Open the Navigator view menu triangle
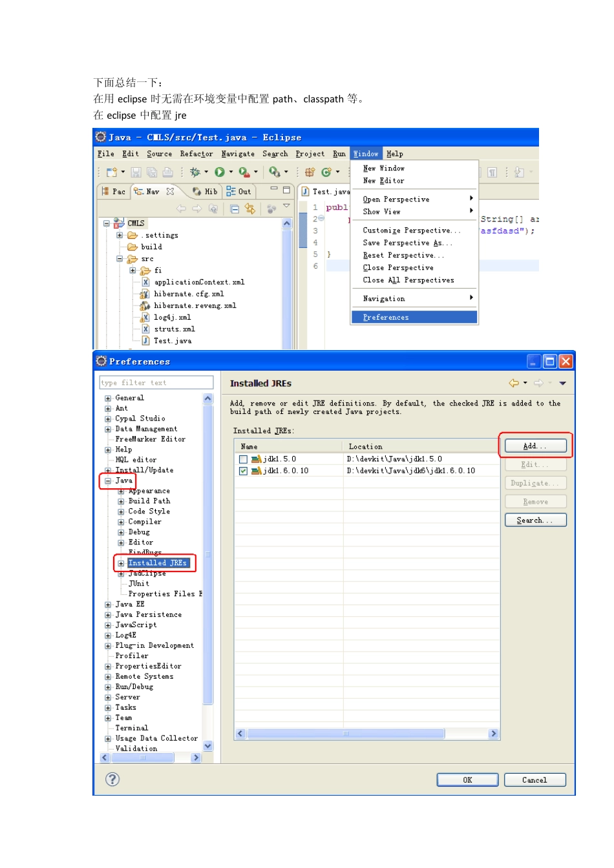614x868 pixels. coord(286,206)
